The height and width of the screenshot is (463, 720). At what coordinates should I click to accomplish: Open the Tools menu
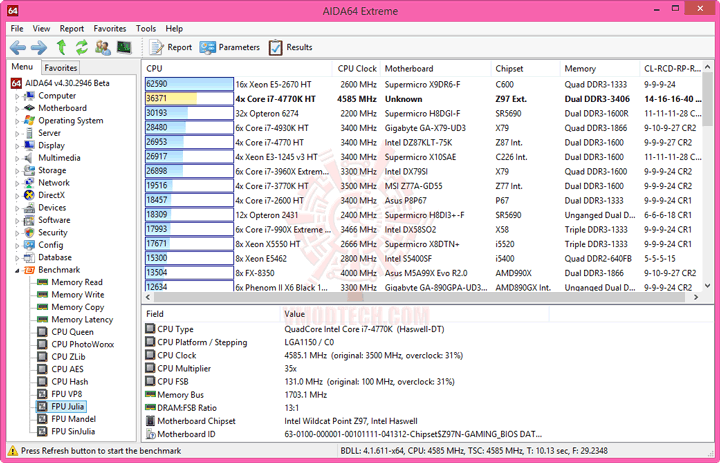point(146,28)
